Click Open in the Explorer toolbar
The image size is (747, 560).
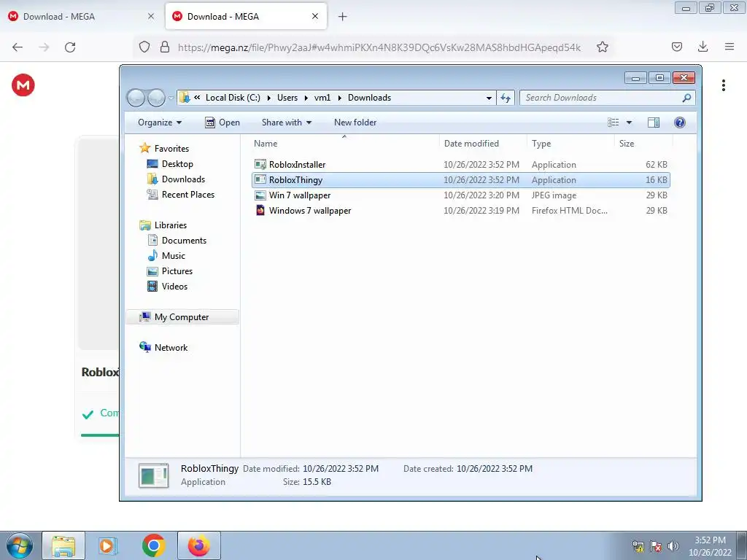pos(222,122)
